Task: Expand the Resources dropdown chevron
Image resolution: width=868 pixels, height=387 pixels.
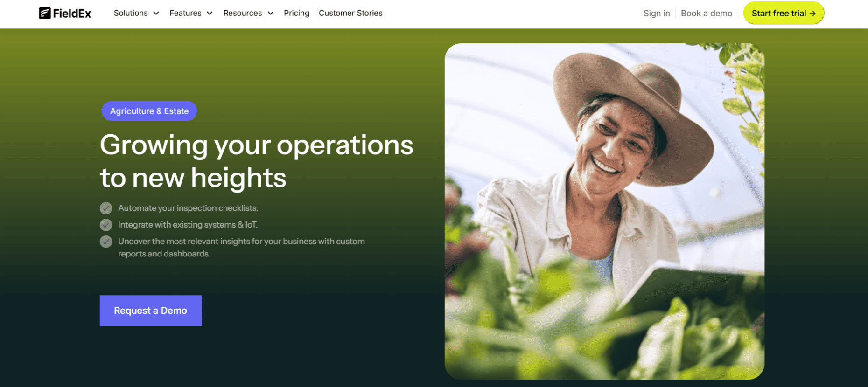Action: [x=270, y=14]
